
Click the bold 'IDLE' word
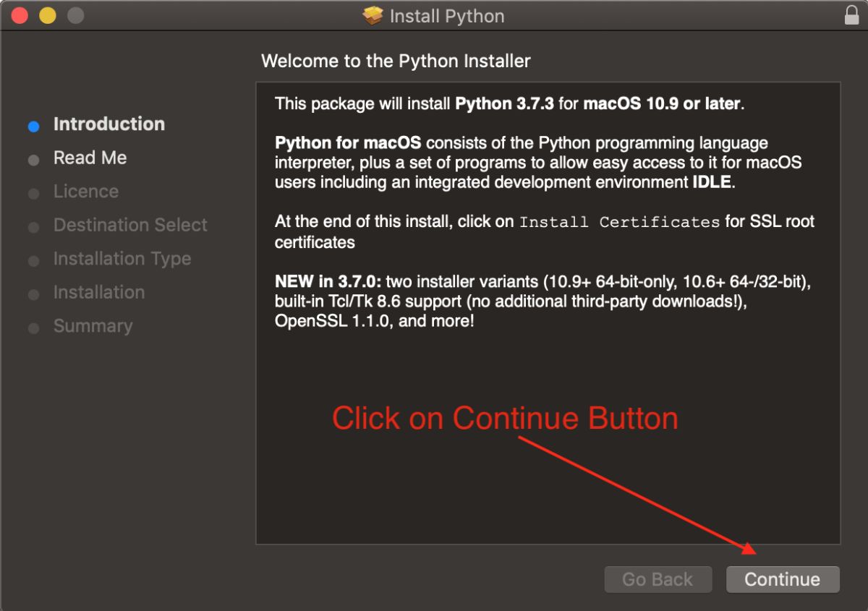pos(712,182)
